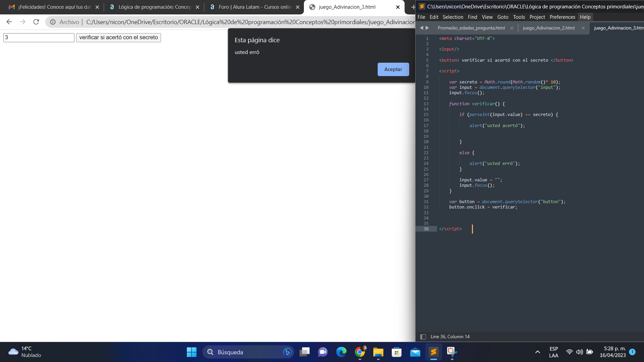The width and height of the screenshot is (644, 362).
Task: Open the View menu in Sublime Text
Action: 487,17
